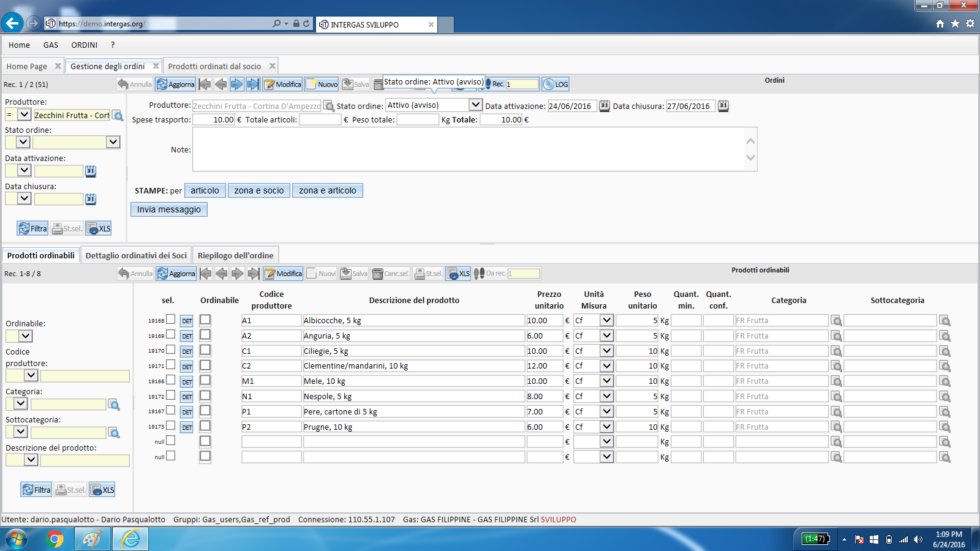Open Dettaglio ordinativi dei Soci tab
This screenshot has height=551, width=980.
[x=136, y=255]
